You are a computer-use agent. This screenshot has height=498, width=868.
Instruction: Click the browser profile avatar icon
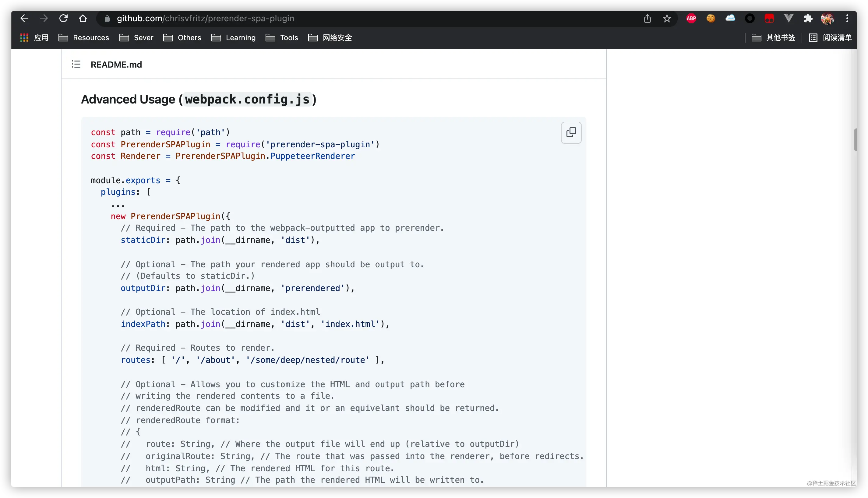tap(827, 18)
